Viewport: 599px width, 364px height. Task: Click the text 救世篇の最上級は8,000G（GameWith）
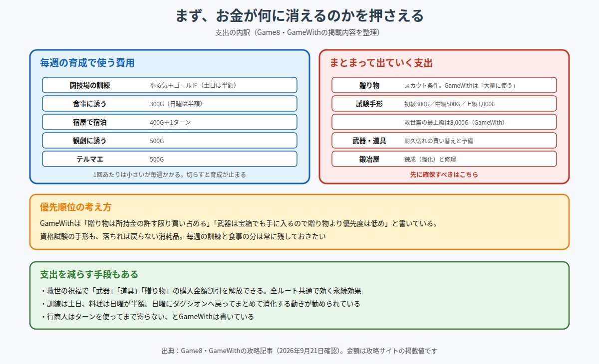pos(455,122)
